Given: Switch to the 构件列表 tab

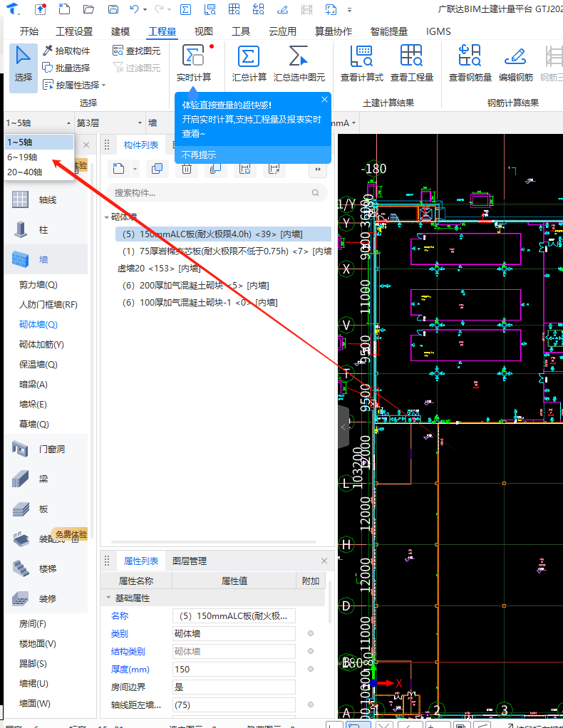Looking at the screenshot, I should 141,145.
